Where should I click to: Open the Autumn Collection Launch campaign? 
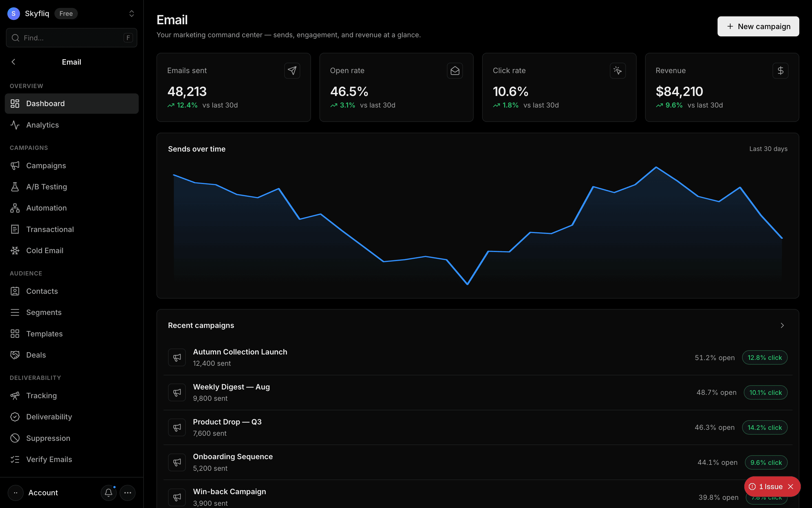pos(478,358)
